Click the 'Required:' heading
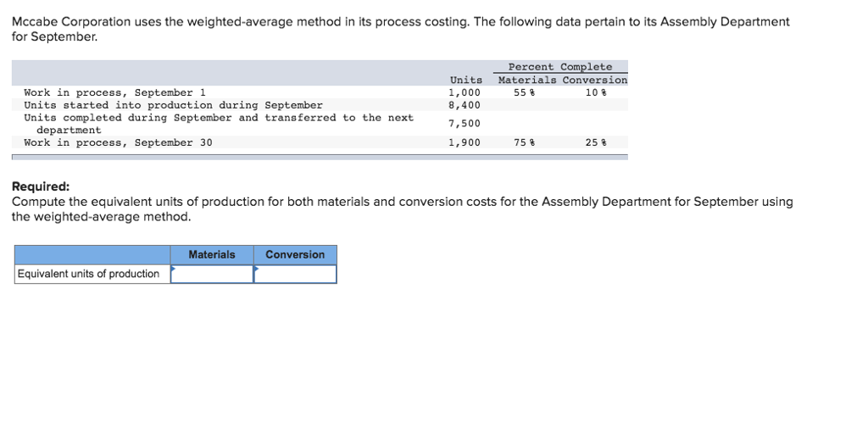 pos(41,186)
